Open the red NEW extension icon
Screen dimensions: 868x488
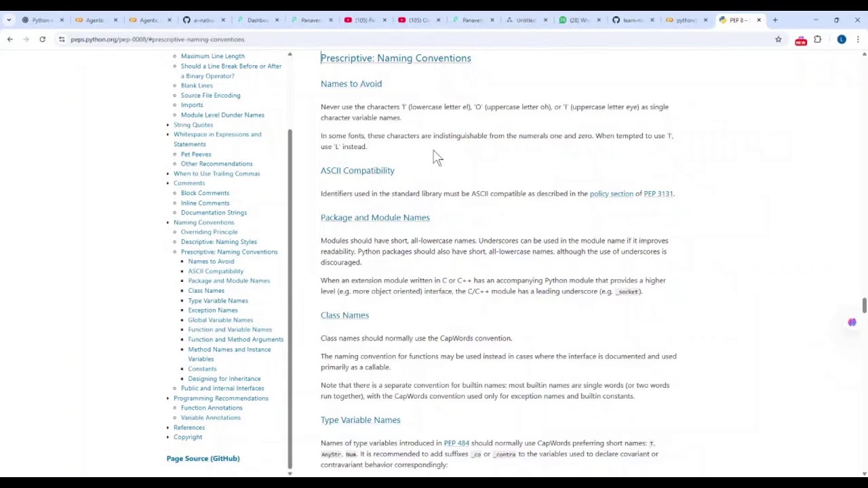click(801, 40)
